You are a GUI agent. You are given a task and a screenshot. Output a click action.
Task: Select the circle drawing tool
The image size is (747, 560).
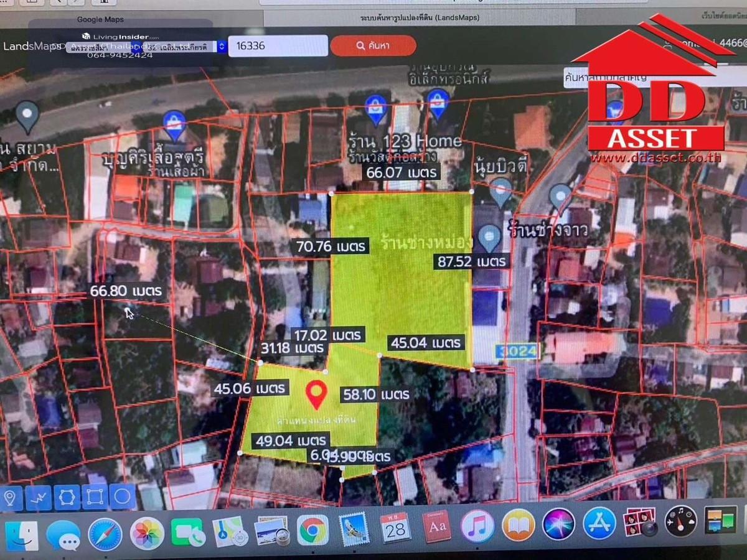(x=122, y=497)
